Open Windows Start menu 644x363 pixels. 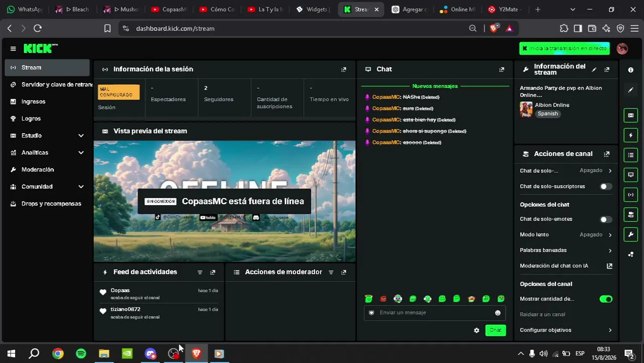(x=11, y=354)
